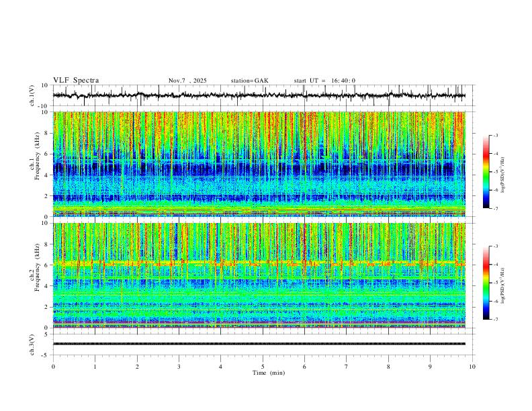Click the time axis tick label "7"

tap(347, 367)
